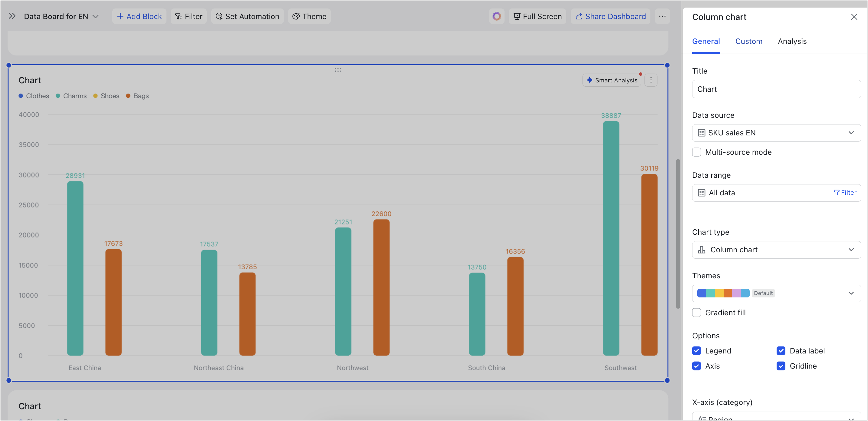Expand the sidebar with double chevron icon
Screen dimensions: 868x421
tap(12, 16)
